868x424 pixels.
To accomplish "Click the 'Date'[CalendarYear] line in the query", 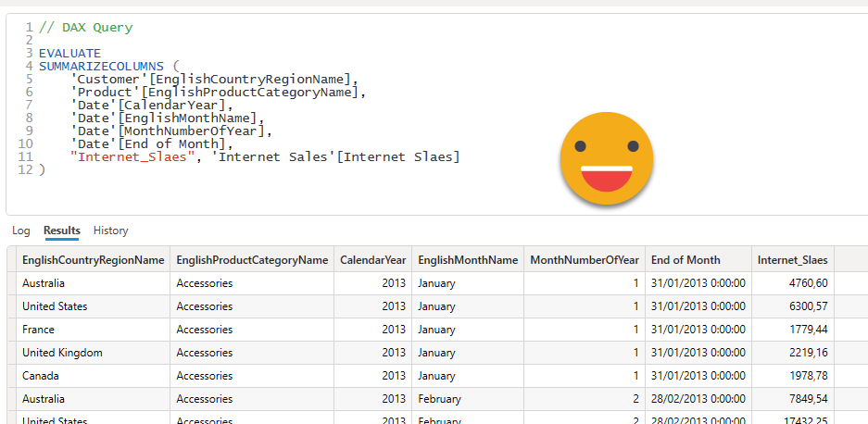I will tap(152, 106).
